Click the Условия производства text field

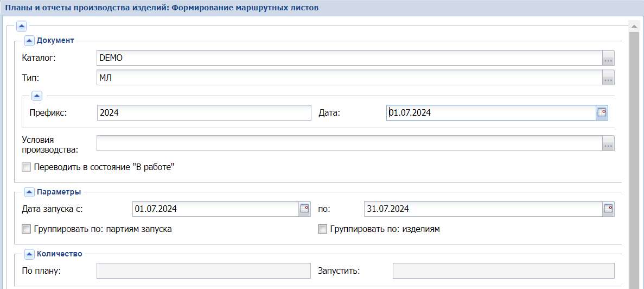pyautogui.click(x=348, y=143)
